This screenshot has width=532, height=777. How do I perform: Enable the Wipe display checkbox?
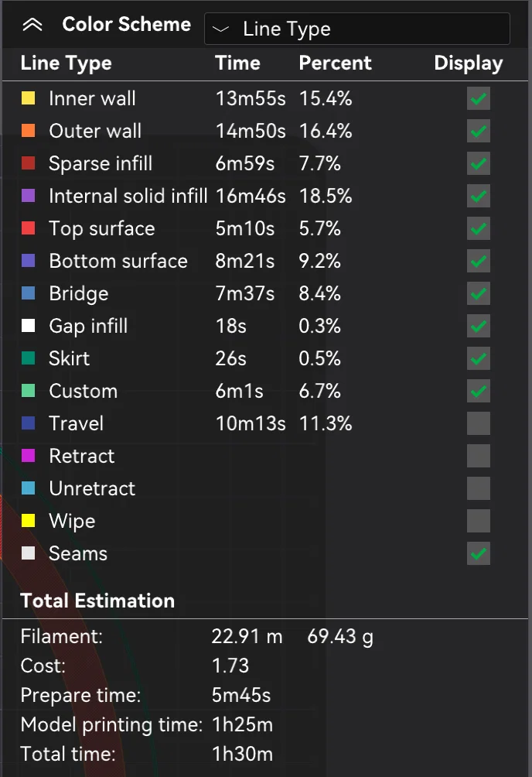click(x=479, y=521)
